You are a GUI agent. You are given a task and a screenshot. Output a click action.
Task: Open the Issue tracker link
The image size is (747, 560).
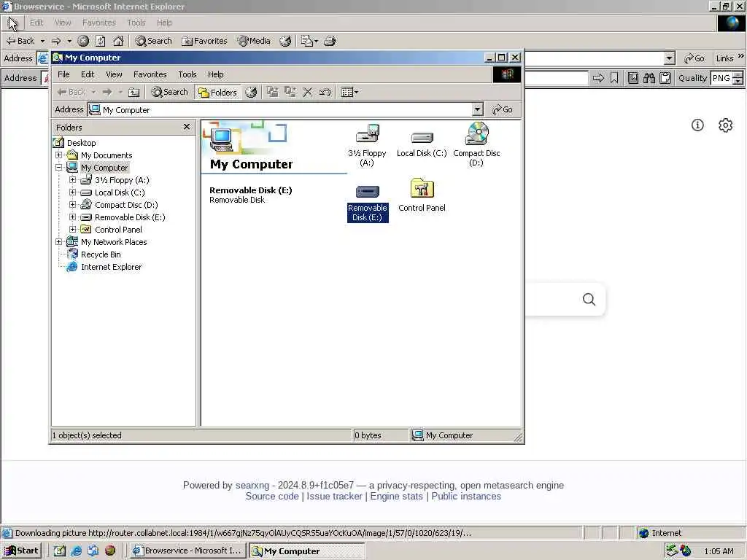coord(334,496)
